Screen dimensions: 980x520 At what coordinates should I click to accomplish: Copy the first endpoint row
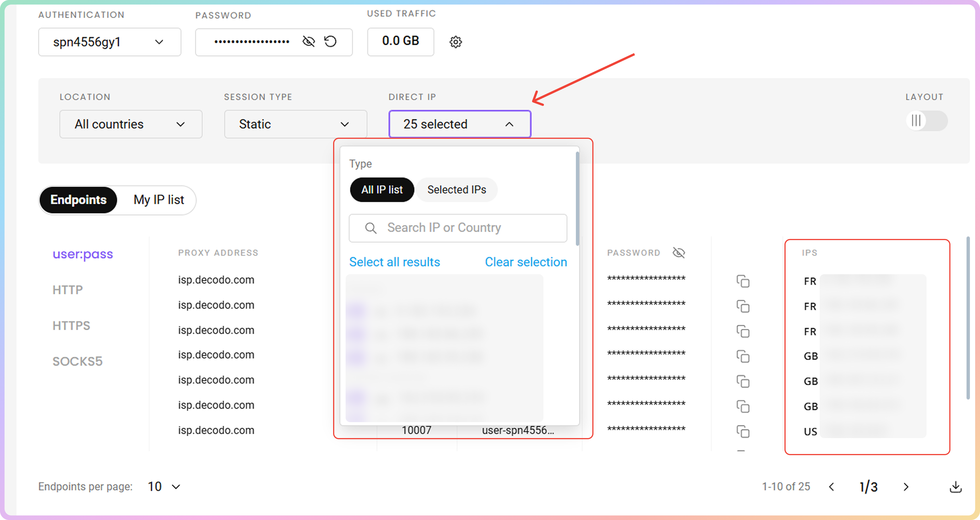(743, 281)
